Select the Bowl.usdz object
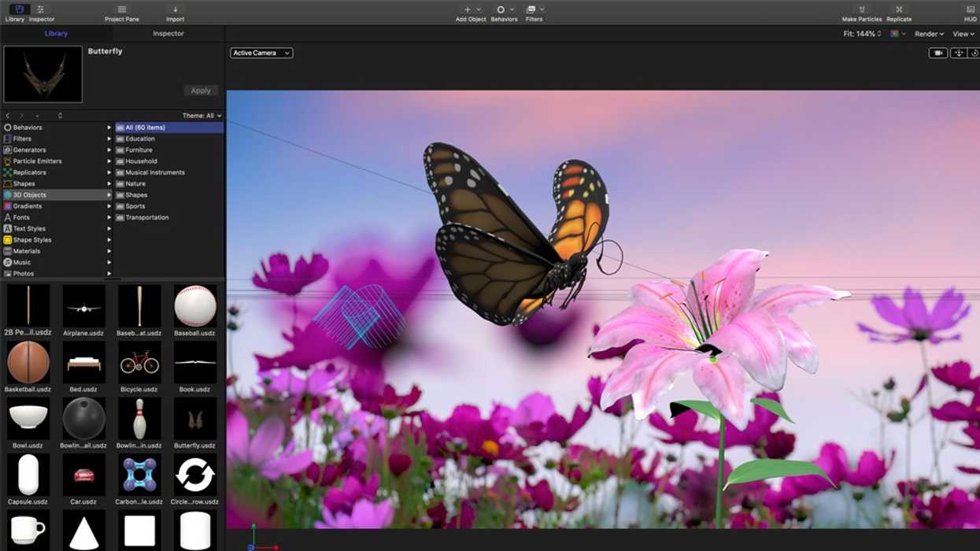The image size is (980, 551). [x=28, y=419]
